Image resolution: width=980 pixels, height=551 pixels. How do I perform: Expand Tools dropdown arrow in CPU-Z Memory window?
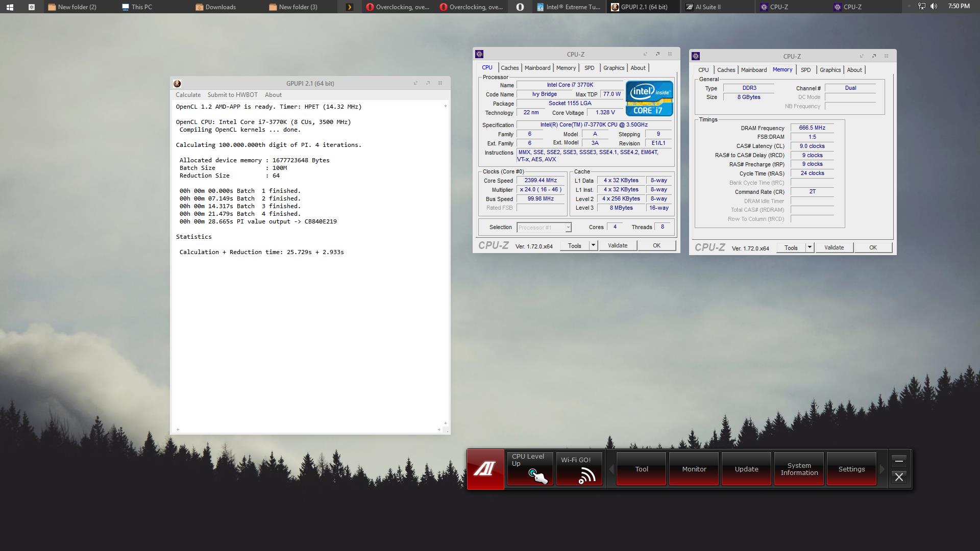point(810,247)
